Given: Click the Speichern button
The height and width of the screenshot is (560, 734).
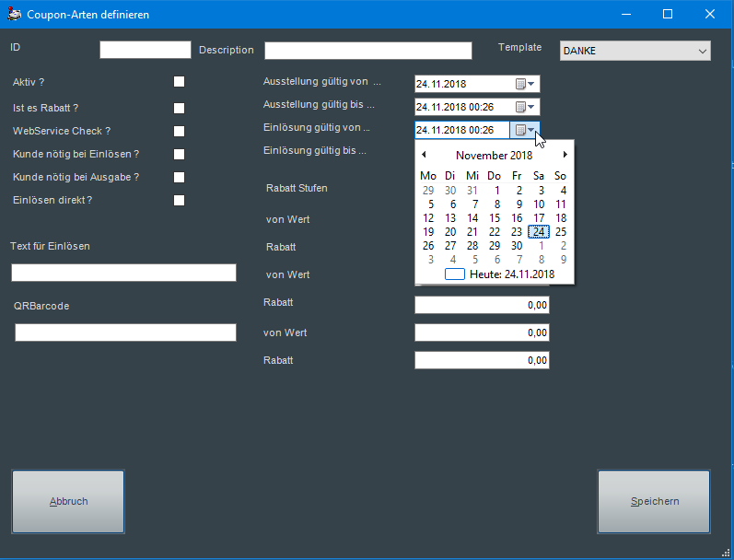Looking at the screenshot, I should pyautogui.click(x=654, y=502).
